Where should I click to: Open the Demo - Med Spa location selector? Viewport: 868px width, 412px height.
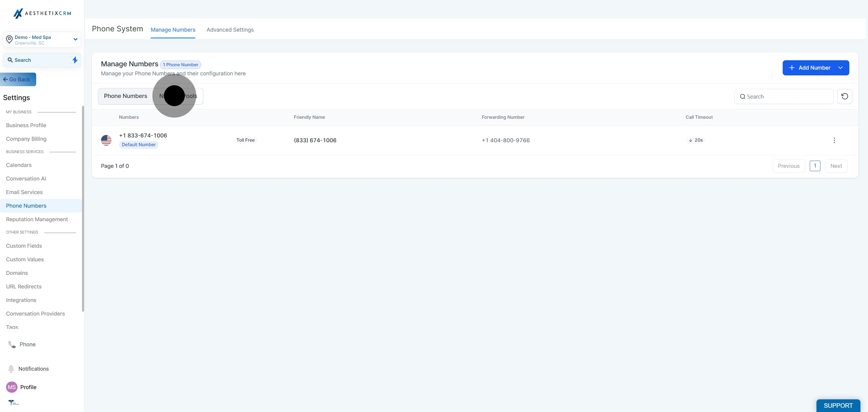coord(42,40)
